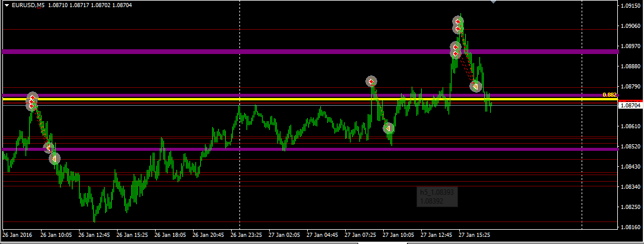Screen dimensions: 644x244
Task: Click the grey chart shift triangle at top edge
Action: point(493,2)
